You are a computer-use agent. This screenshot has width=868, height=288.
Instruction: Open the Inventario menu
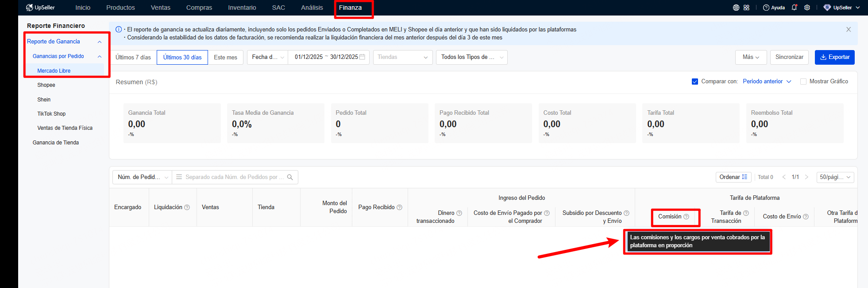[x=242, y=8]
